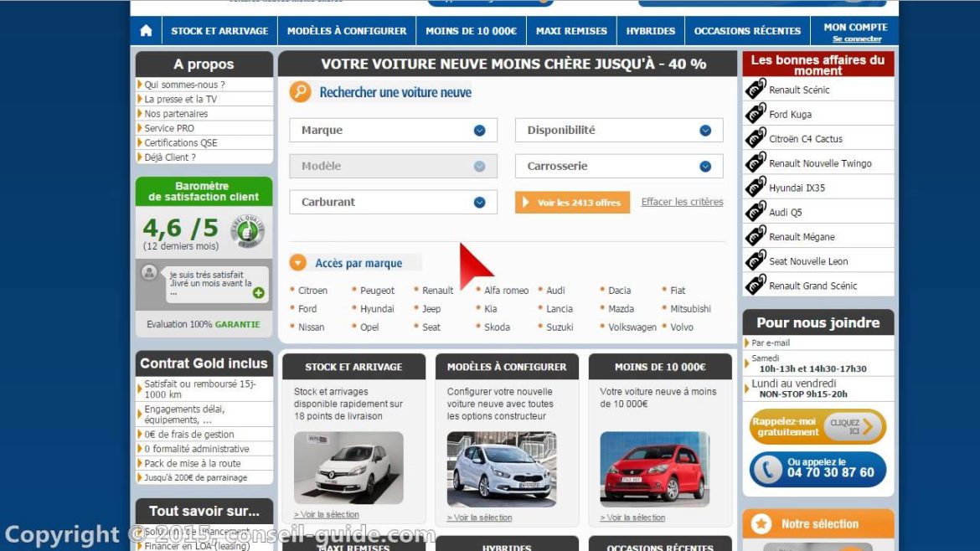Screen dimensions: 980x551
Task: Open Certifications QSE link
Action: 181,142
